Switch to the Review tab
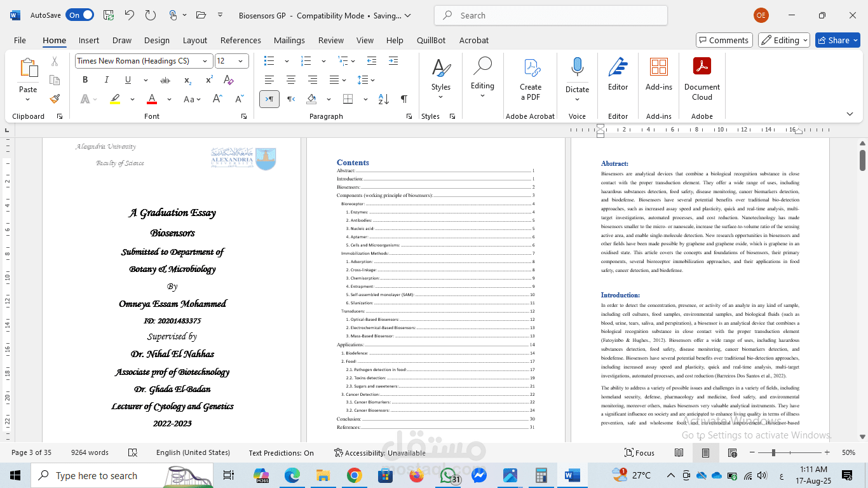Screen dimensions: 868x488 coord(331,40)
